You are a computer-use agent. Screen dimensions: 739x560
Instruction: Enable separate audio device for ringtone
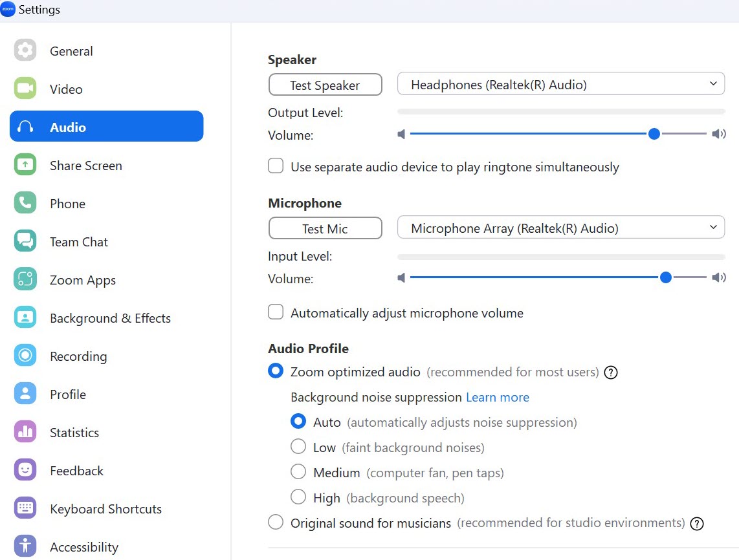276,166
